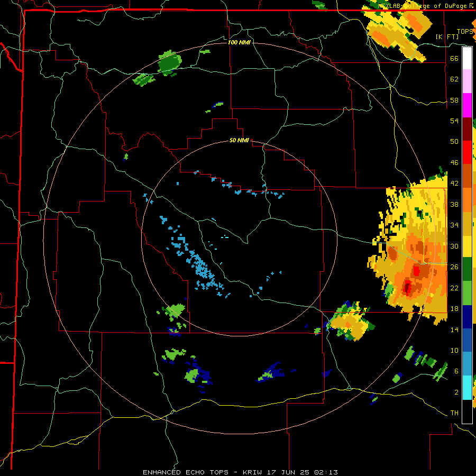
Task: Select the bright red legend swatch
Action: pyautogui.click(x=467, y=152)
